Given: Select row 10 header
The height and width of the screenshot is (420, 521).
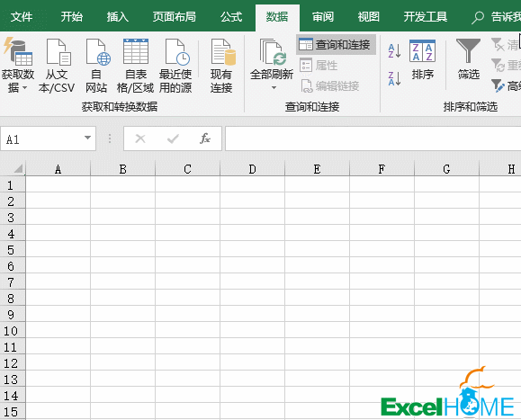Looking at the screenshot, I should click(13, 331).
